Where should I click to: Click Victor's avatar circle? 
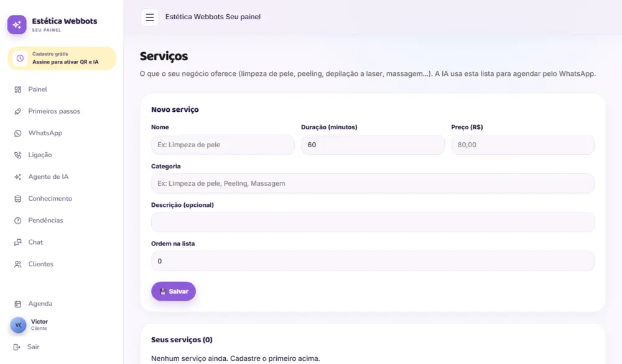click(18, 325)
